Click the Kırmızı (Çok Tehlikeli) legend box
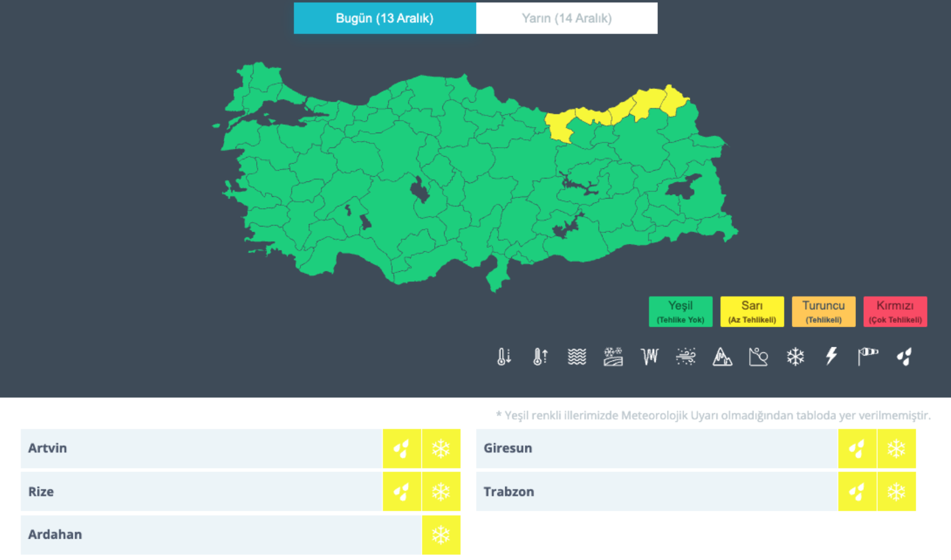This screenshot has width=951, height=560. pyautogui.click(x=895, y=312)
